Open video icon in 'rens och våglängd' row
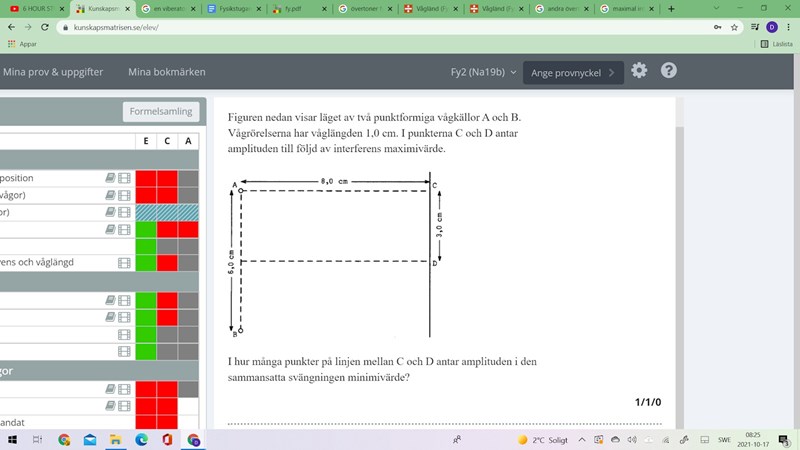This screenshot has height=450, width=800. tap(124, 263)
